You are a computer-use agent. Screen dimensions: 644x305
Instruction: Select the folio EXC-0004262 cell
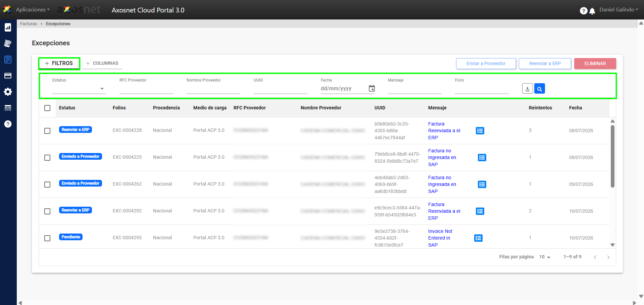127,184
